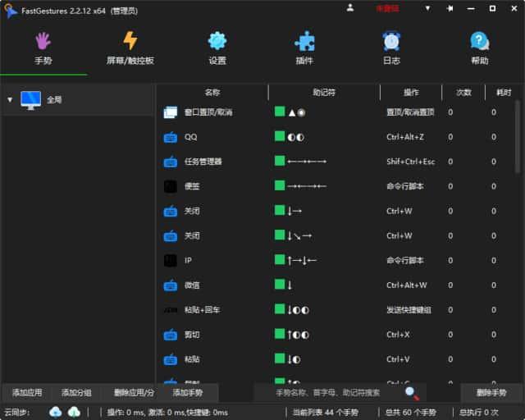Focus the gesture name search field
525x420 pixels.
(328, 393)
